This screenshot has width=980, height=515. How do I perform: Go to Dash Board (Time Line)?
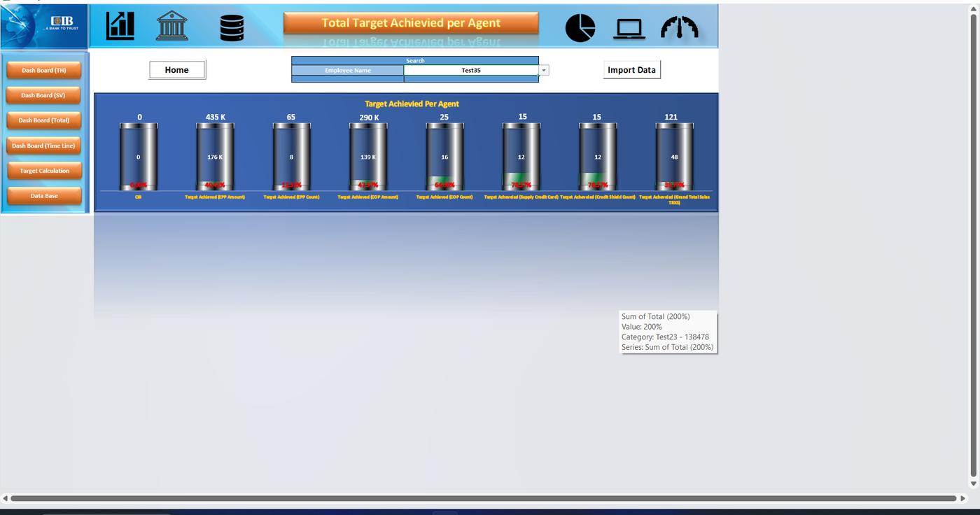[x=44, y=146]
